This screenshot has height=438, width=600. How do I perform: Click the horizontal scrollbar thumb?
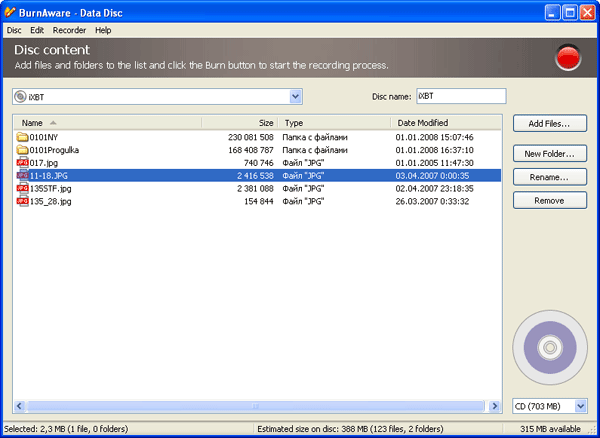coord(255,406)
